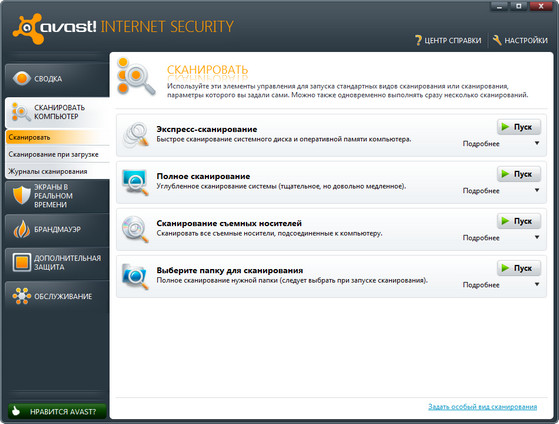The height and width of the screenshot is (424, 559).
Task: Minimize the avast window
Action: click(500, 6)
